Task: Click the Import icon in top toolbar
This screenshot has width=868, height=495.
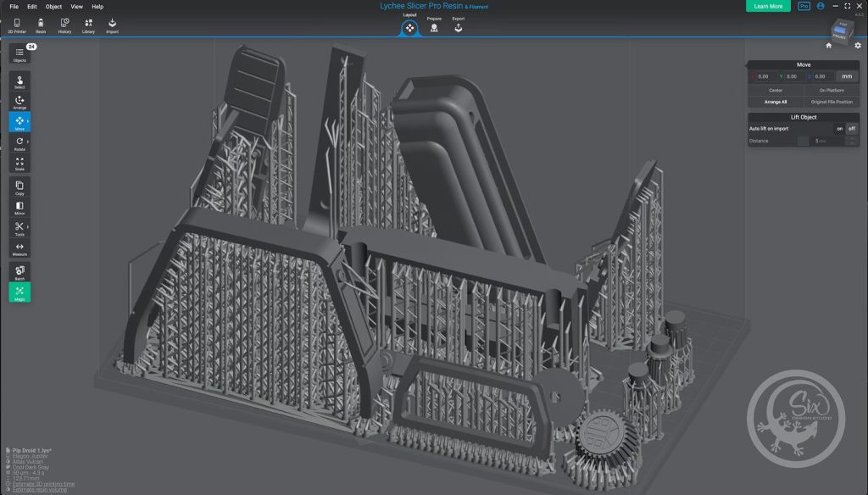Action: pyautogui.click(x=112, y=25)
